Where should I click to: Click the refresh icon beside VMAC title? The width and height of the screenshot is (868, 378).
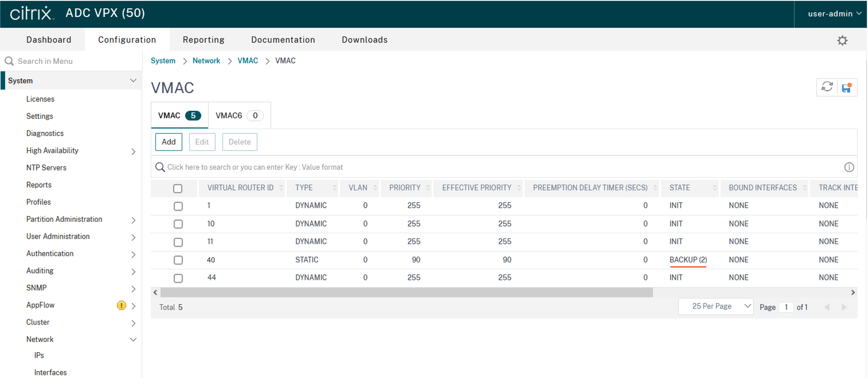tap(827, 87)
